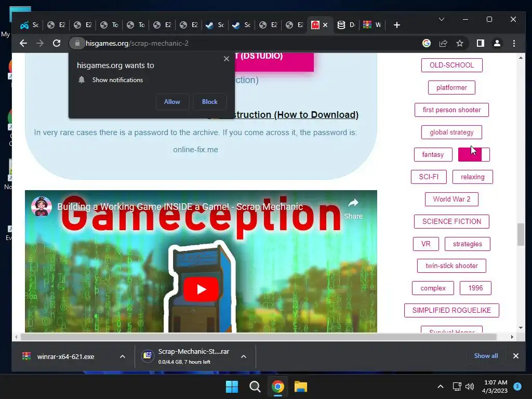Open File Explorer from the taskbar
The width and height of the screenshot is (532, 399).
[301, 387]
